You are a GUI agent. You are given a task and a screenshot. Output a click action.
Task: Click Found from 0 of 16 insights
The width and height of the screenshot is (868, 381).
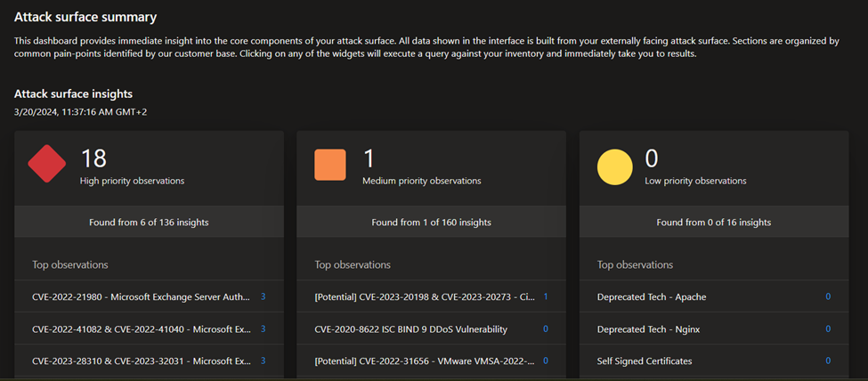[x=714, y=222]
